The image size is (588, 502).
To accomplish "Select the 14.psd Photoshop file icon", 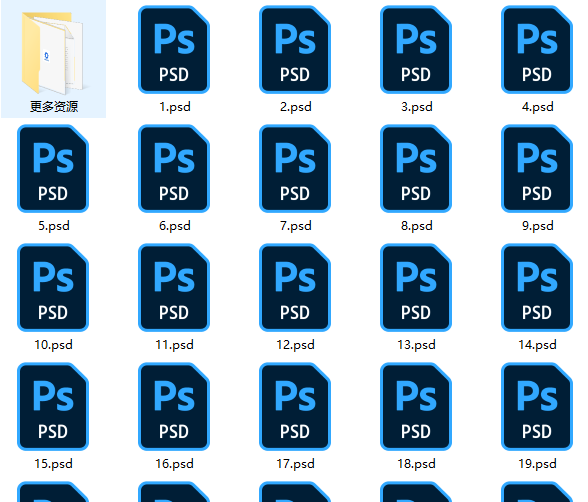I will tap(537, 288).
